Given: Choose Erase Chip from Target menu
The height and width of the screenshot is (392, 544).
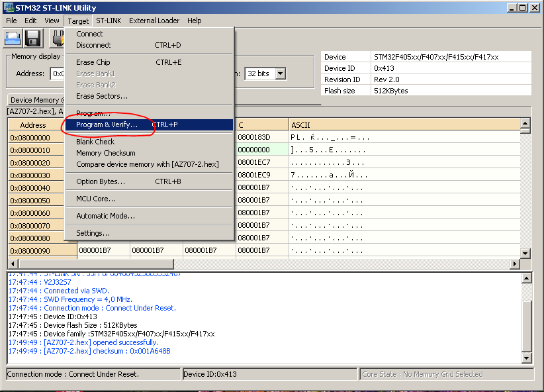Looking at the screenshot, I should click(93, 62).
